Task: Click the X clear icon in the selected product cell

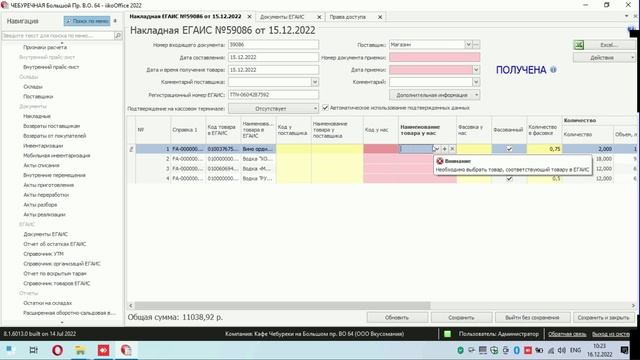Action: coord(452,149)
